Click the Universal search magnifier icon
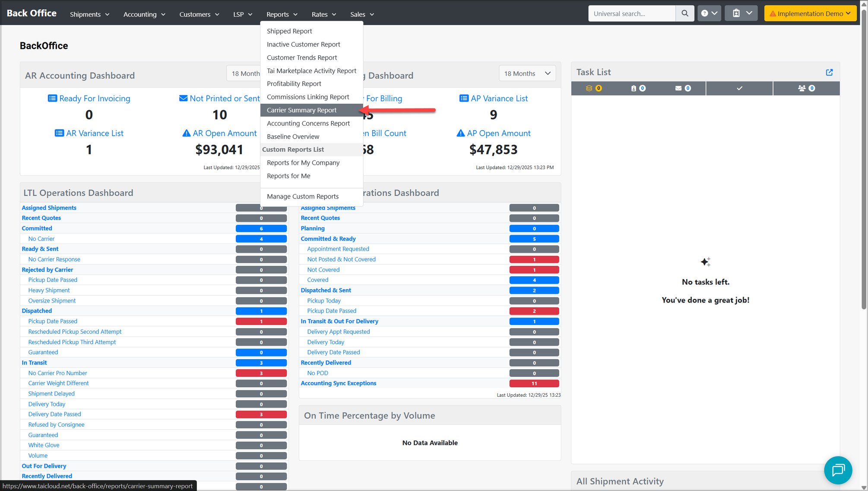The width and height of the screenshot is (868, 491). tap(684, 13)
